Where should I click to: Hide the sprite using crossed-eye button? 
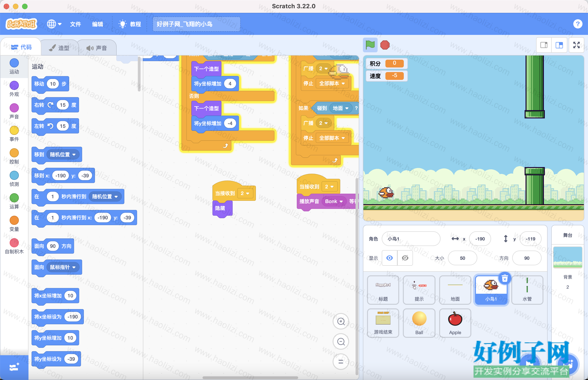[x=405, y=258]
